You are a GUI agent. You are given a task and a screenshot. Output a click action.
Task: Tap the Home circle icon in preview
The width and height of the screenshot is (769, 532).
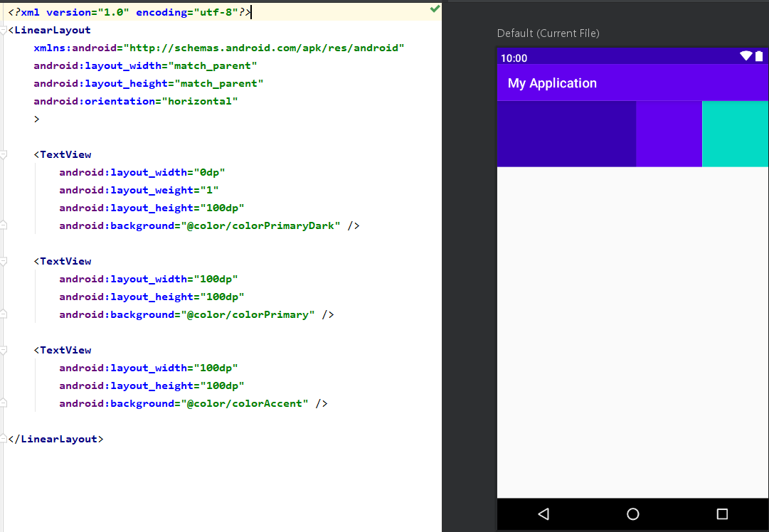(633, 514)
